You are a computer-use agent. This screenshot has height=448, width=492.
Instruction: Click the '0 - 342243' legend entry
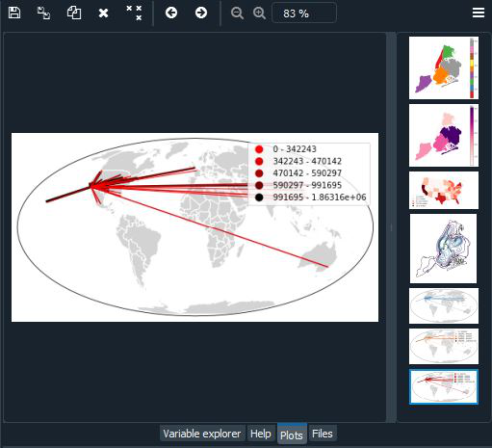tap(285, 149)
